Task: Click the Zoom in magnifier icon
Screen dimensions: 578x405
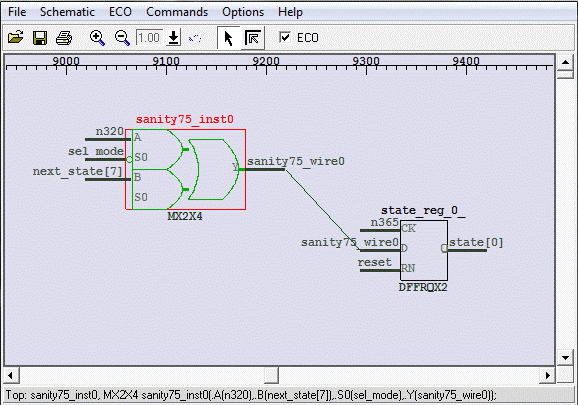Action: (97, 38)
